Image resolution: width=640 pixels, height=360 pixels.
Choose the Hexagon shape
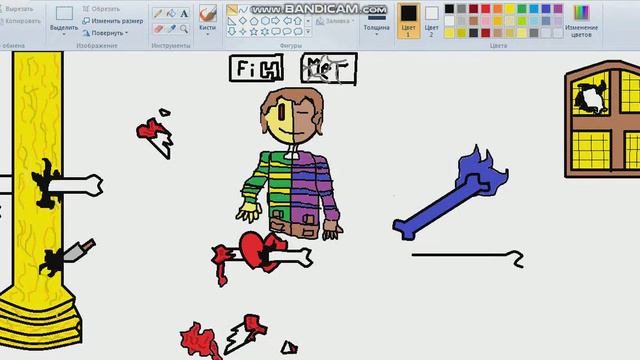click(x=265, y=21)
